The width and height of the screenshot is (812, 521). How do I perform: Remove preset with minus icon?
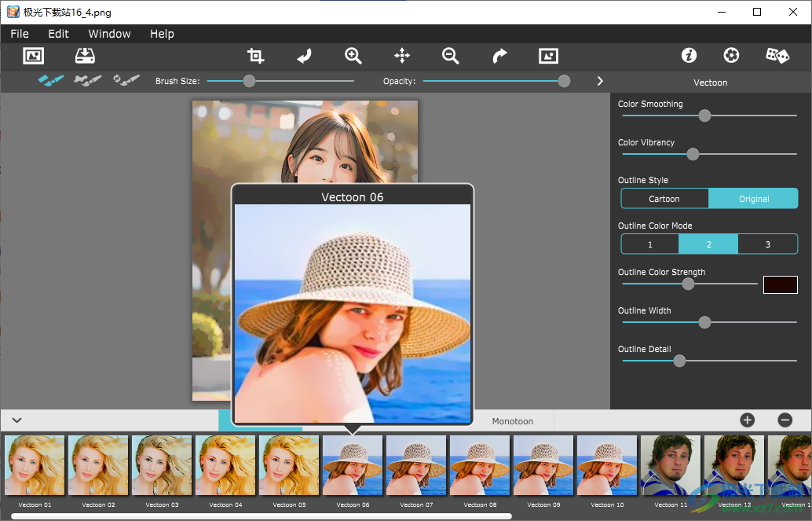[785, 420]
